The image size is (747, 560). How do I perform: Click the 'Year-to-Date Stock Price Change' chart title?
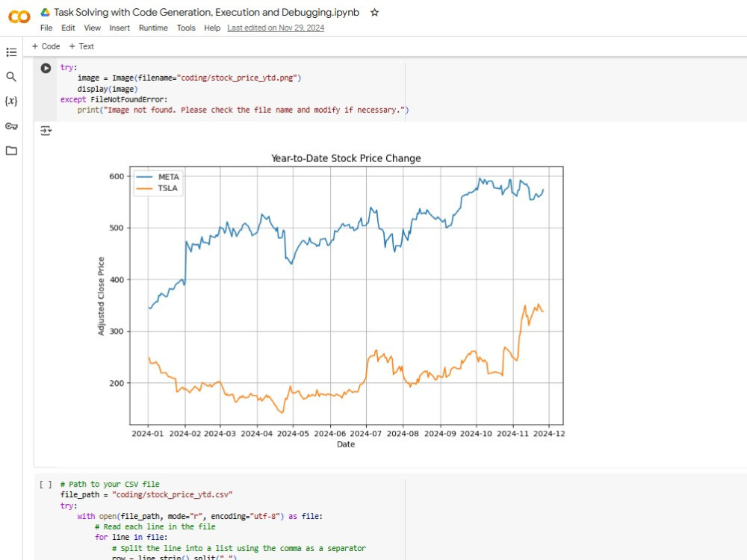pos(346,158)
